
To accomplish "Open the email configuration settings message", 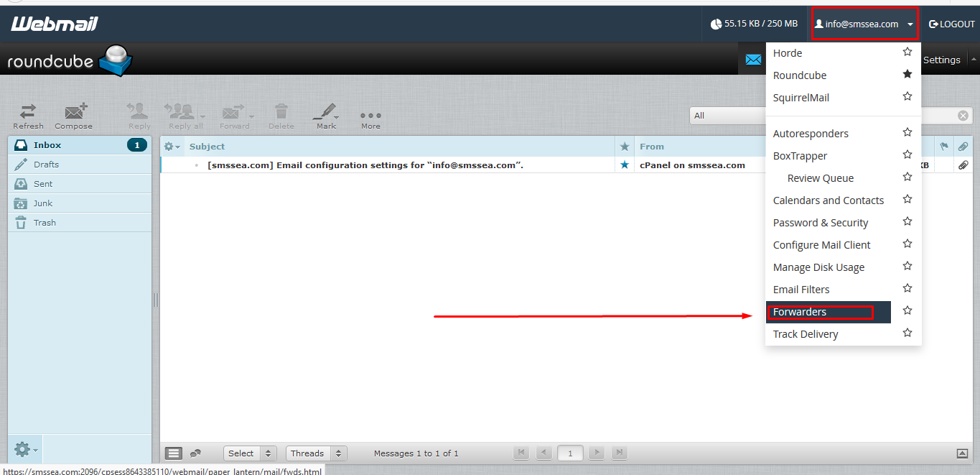I will coord(365,165).
